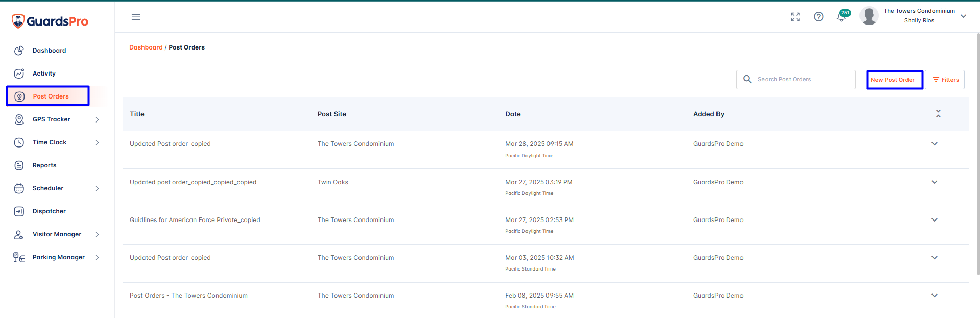Click the Reports sidebar icon

19,165
